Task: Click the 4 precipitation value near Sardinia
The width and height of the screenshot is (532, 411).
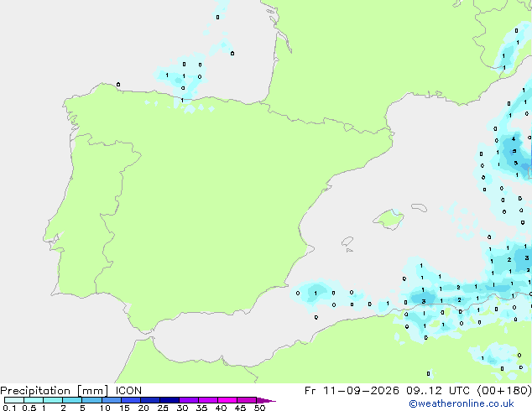Action: (514, 138)
